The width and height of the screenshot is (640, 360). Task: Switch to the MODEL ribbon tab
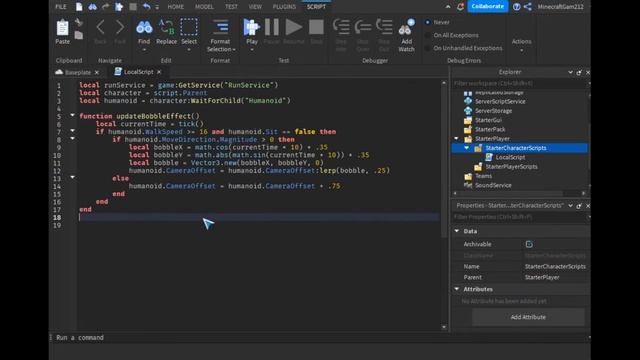point(204,7)
